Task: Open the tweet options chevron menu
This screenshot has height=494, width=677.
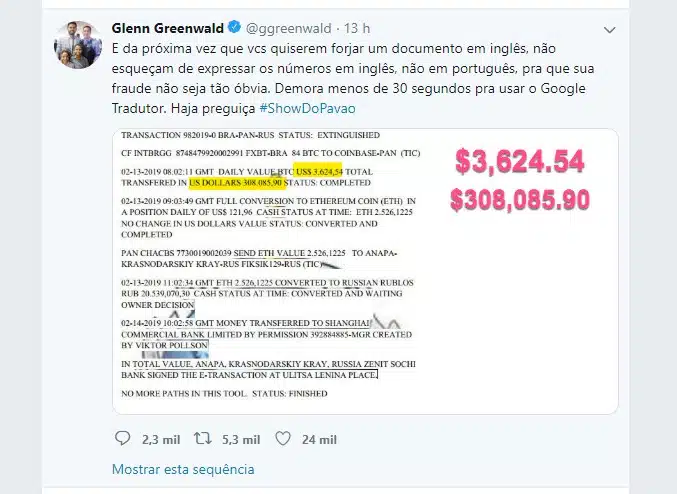Action: coord(609,30)
